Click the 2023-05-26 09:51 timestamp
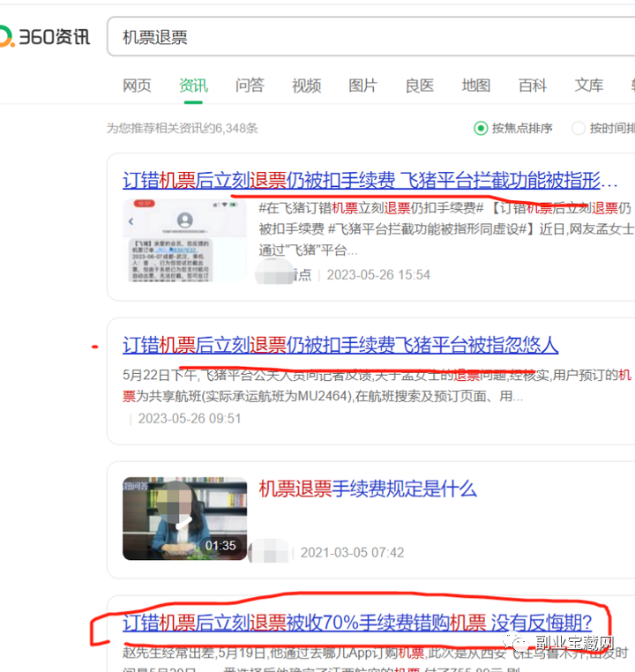The width and height of the screenshot is (635, 672). click(x=190, y=418)
